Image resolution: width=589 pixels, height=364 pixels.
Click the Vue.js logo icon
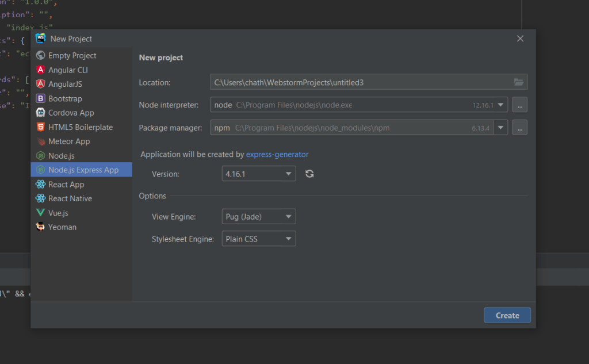[x=40, y=213]
